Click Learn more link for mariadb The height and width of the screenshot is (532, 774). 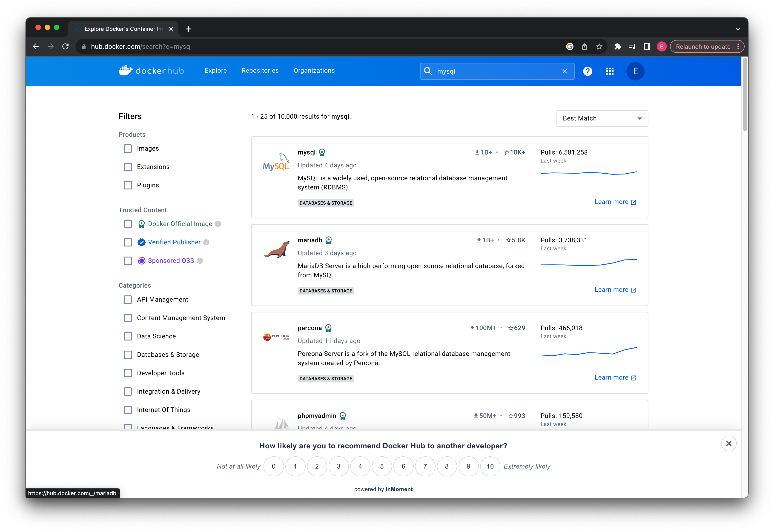point(615,289)
